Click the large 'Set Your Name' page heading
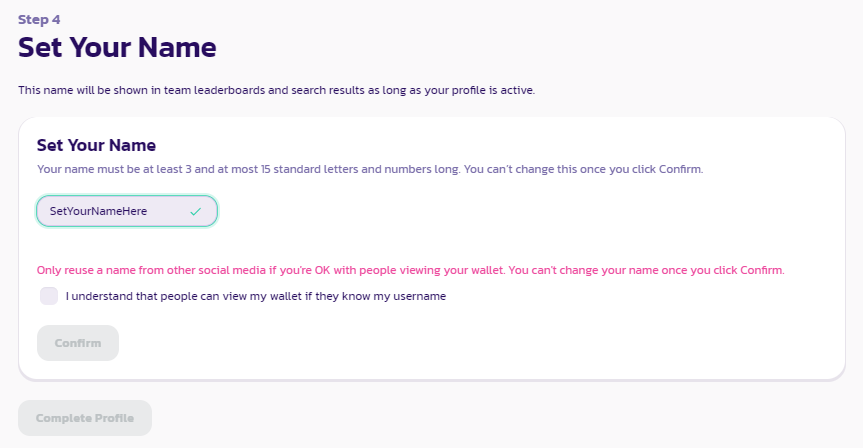Screen dimensions: 863x448 pos(117,47)
